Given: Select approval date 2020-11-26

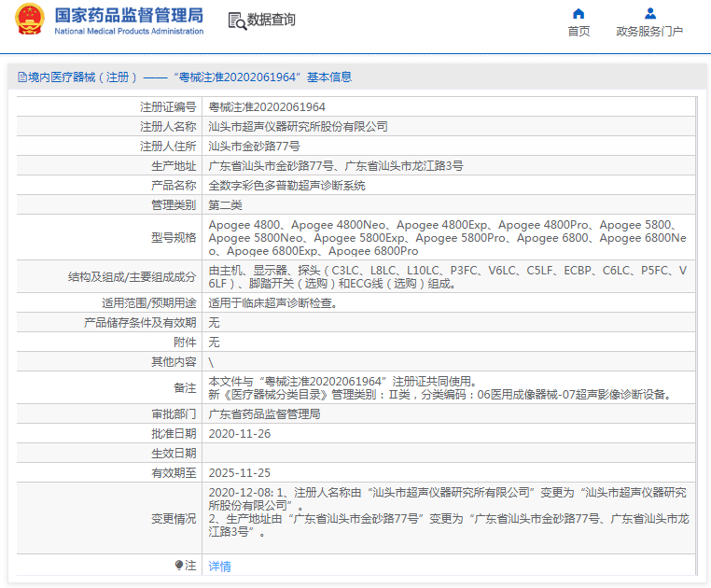Looking at the screenshot, I should (240, 434).
